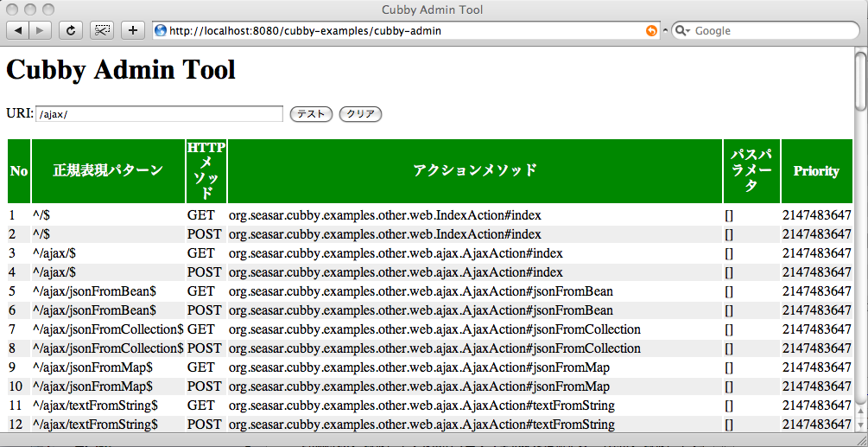The width and height of the screenshot is (868, 447).
Task: Click the scrollbar down arrow
Action: coord(860,424)
